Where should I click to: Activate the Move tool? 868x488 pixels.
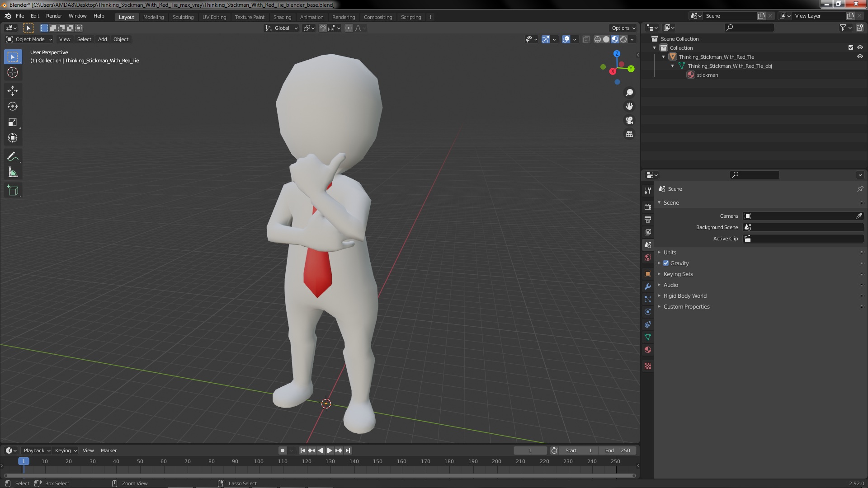[13, 91]
